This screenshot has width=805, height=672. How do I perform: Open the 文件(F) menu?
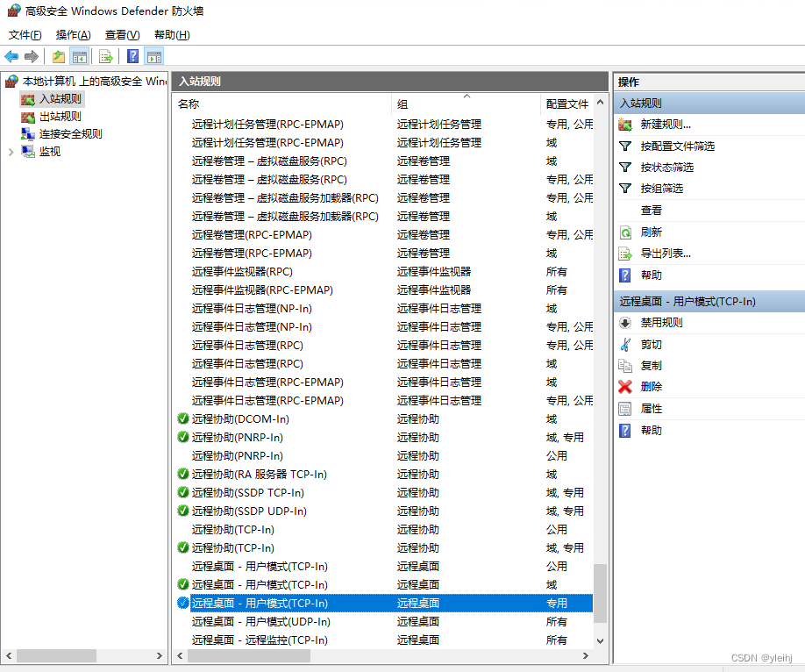[x=25, y=35]
